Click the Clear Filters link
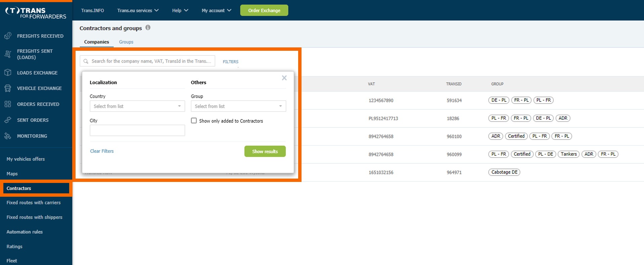The image size is (644, 265). pyautogui.click(x=102, y=151)
